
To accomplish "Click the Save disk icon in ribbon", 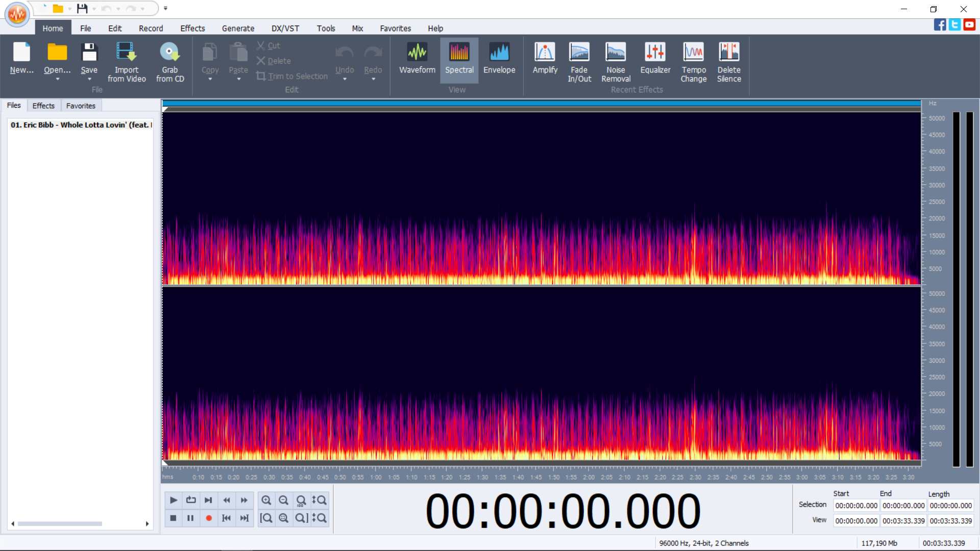I will pyautogui.click(x=89, y=52).
